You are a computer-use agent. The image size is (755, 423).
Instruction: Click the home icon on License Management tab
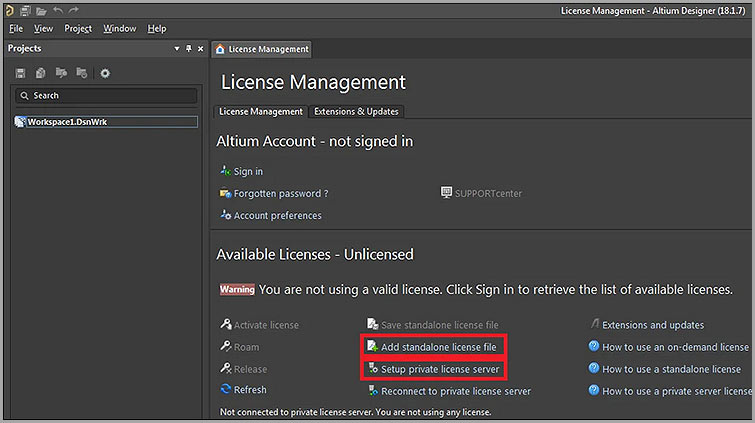coord(220,49)
